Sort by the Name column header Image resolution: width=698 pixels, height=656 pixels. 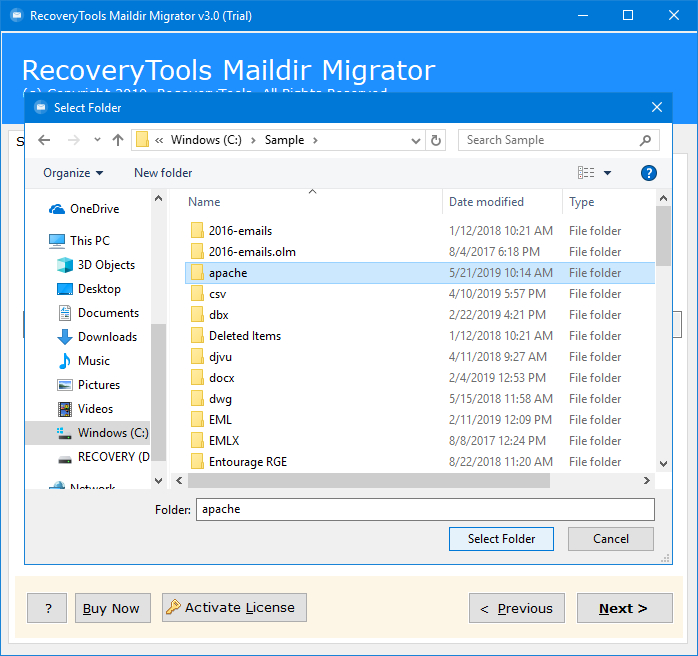pyautogui.click(x=204, y=202)
